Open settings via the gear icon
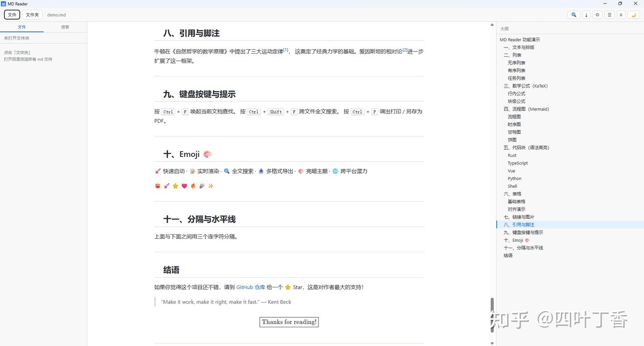This screenshot has height=346, width=644. 597,15
